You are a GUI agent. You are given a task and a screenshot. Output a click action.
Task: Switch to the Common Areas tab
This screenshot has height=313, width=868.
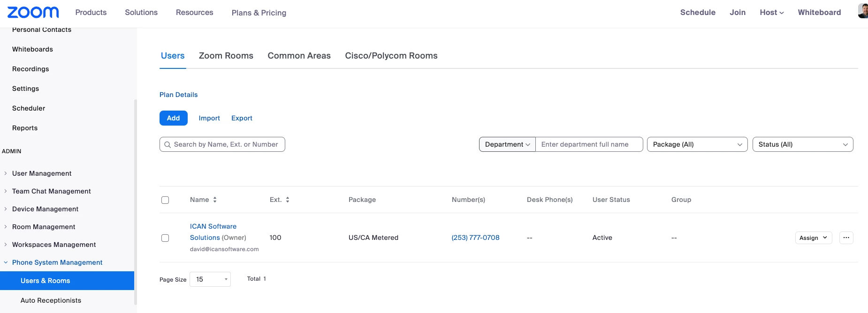click(x=299, y=56)
